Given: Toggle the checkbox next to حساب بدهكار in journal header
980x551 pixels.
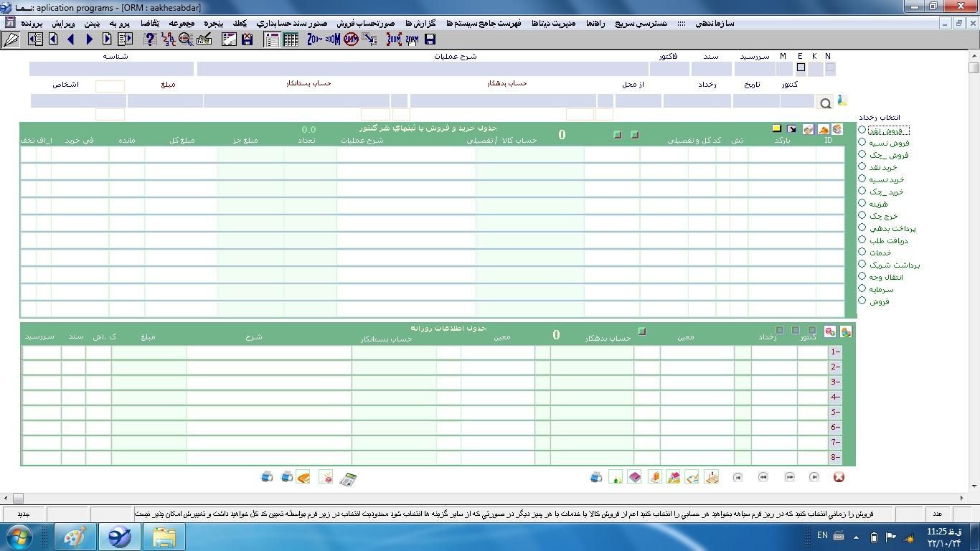Looking at the screenshot, I should coord(642,331).
